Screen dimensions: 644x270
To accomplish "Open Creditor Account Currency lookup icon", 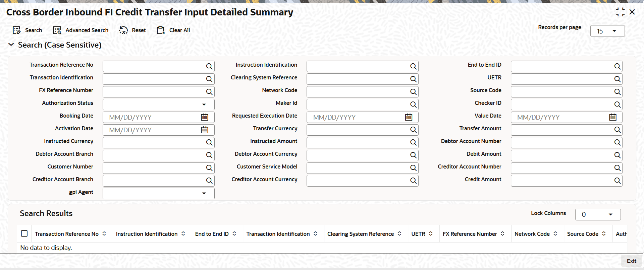I will pyautogui.click(x=413, y=181).
